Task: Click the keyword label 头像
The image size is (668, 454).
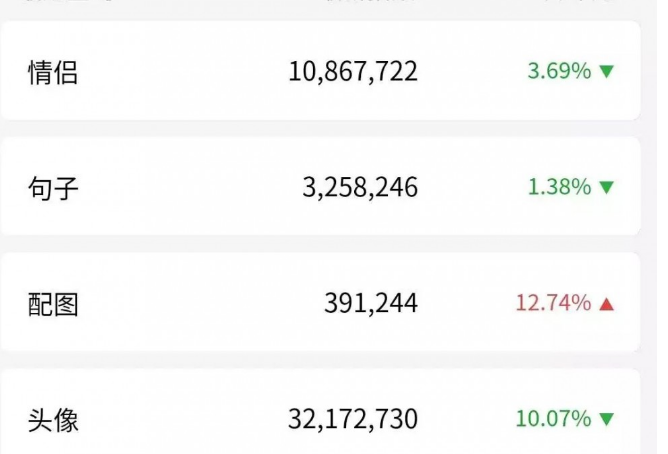Action: 53,421
